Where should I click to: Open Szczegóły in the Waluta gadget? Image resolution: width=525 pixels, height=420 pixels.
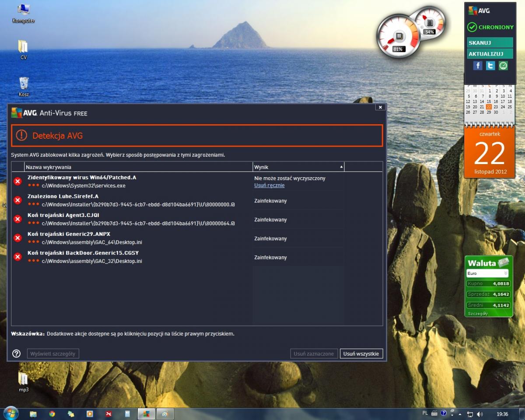tap(477, 313)
